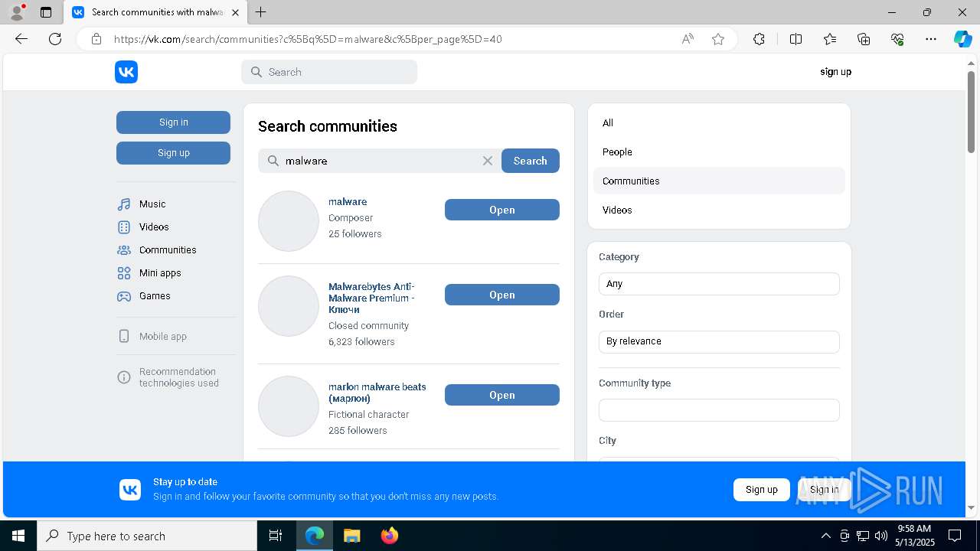Click the communities search input with malware
This screenshot has height=551, width=980.
click(x=379, y=161)
